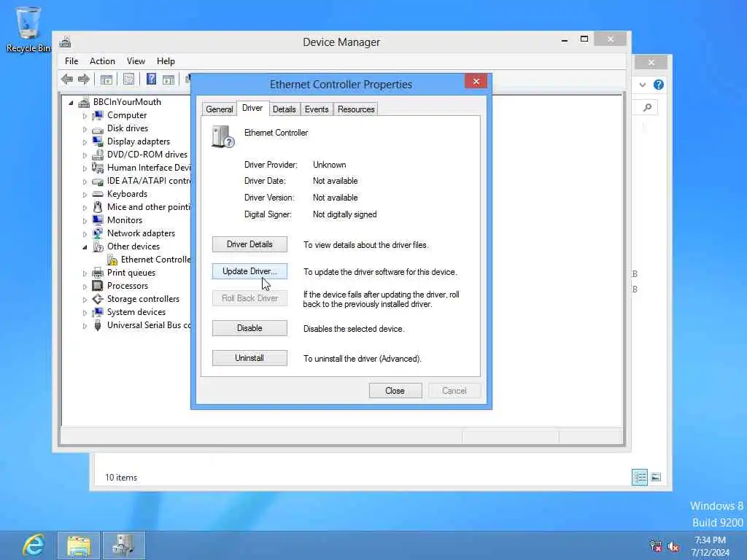Click the muted volume tray icon
The height and width of the screenshot is (560, 747).
[x=673, y=547]
